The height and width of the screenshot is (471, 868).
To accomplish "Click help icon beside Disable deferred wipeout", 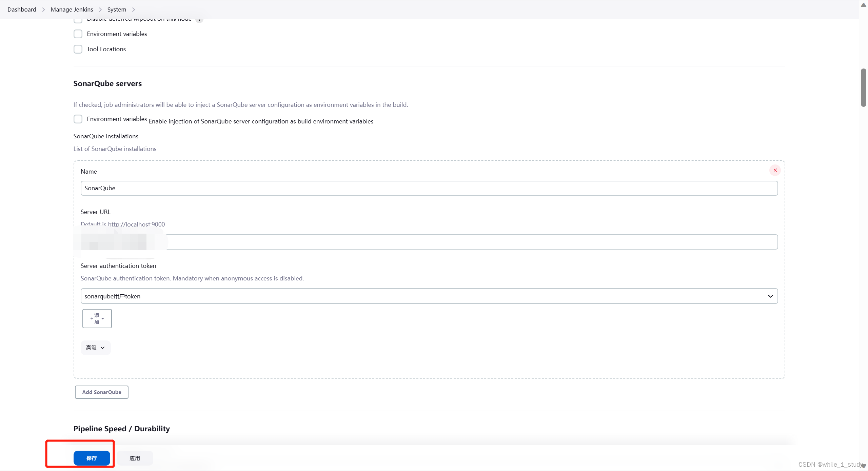I will 199,20.
